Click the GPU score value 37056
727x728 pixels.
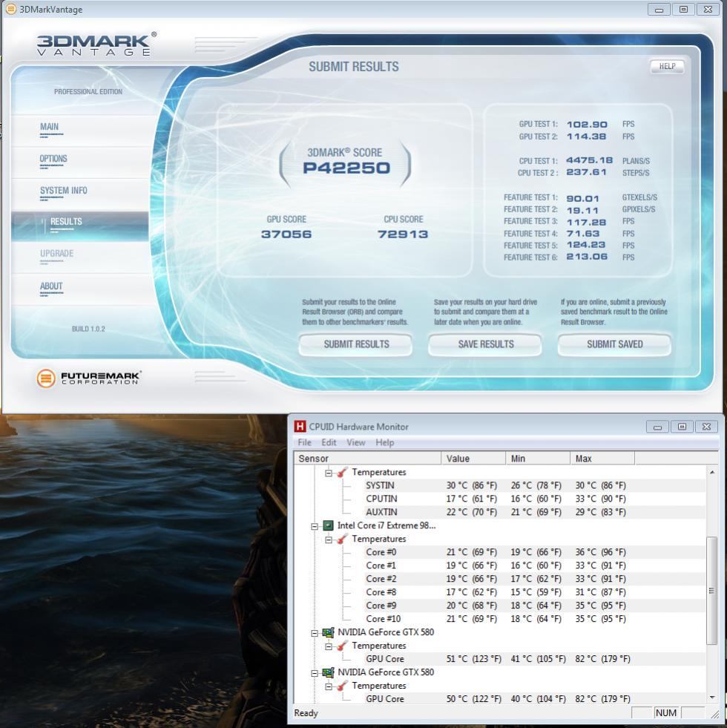(286, 235)
